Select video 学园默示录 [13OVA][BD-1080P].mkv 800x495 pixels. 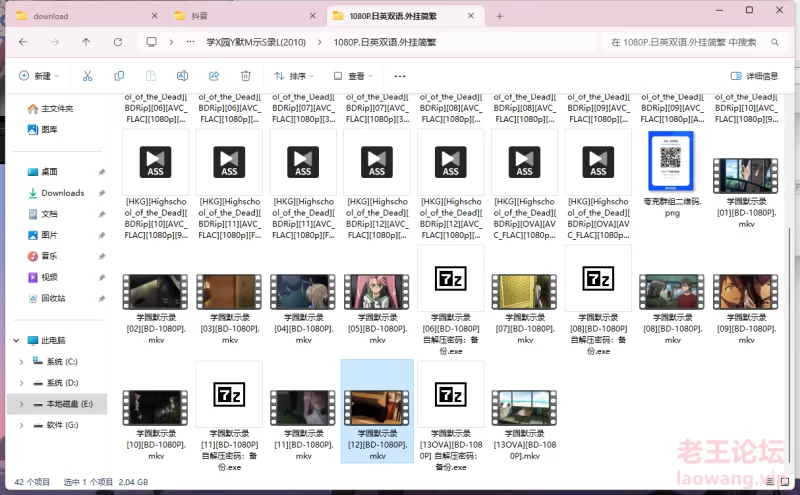coord(524,424)
